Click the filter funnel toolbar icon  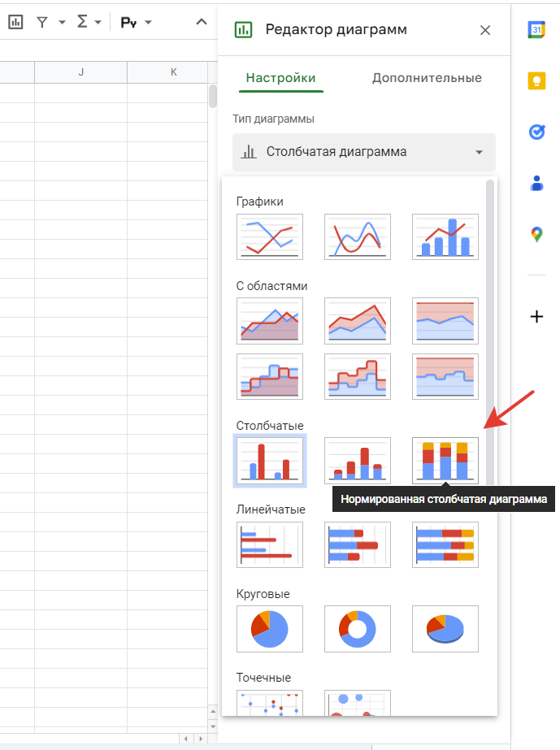pos(43,22)
